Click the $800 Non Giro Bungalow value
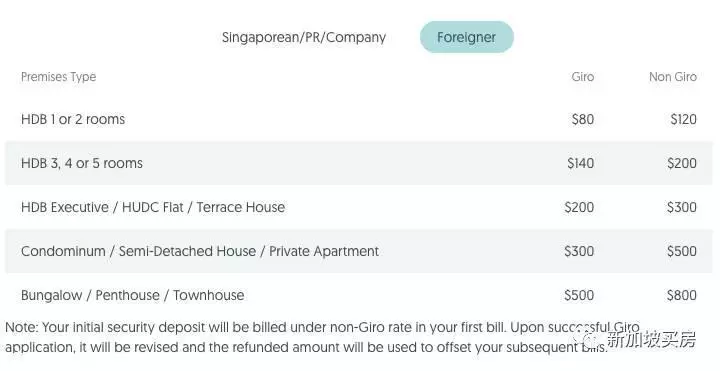Screen dimensions: 720x371 (682, 295)
